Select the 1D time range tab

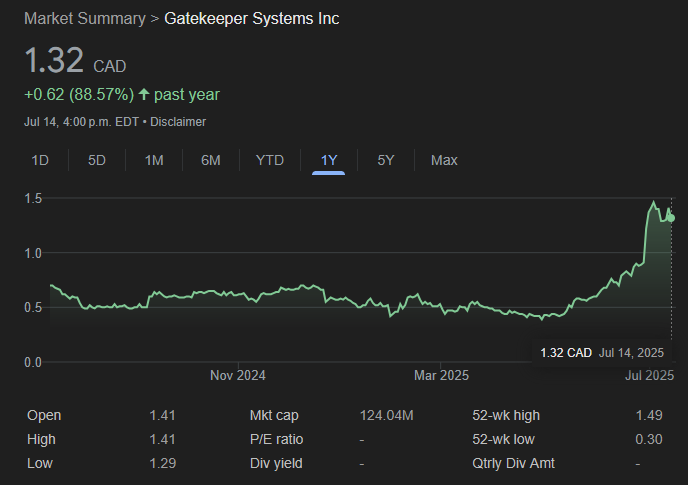pyautogui.click(x=40, y=160)
